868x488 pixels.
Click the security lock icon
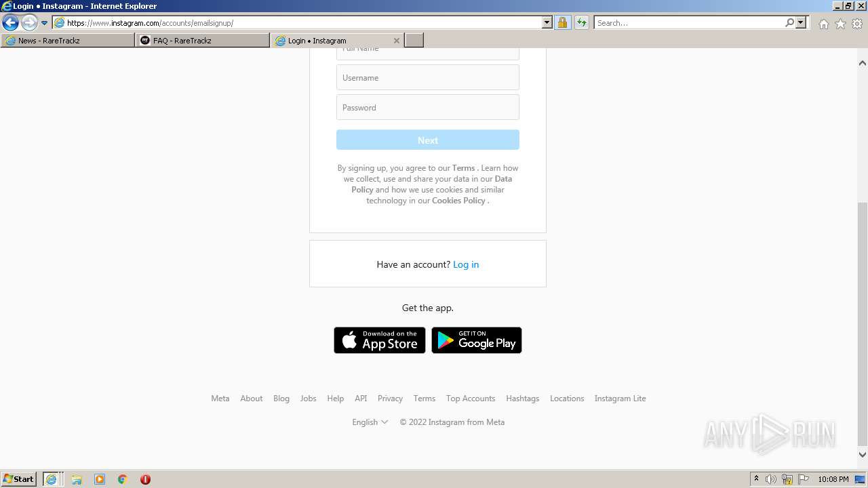[562, 23]
